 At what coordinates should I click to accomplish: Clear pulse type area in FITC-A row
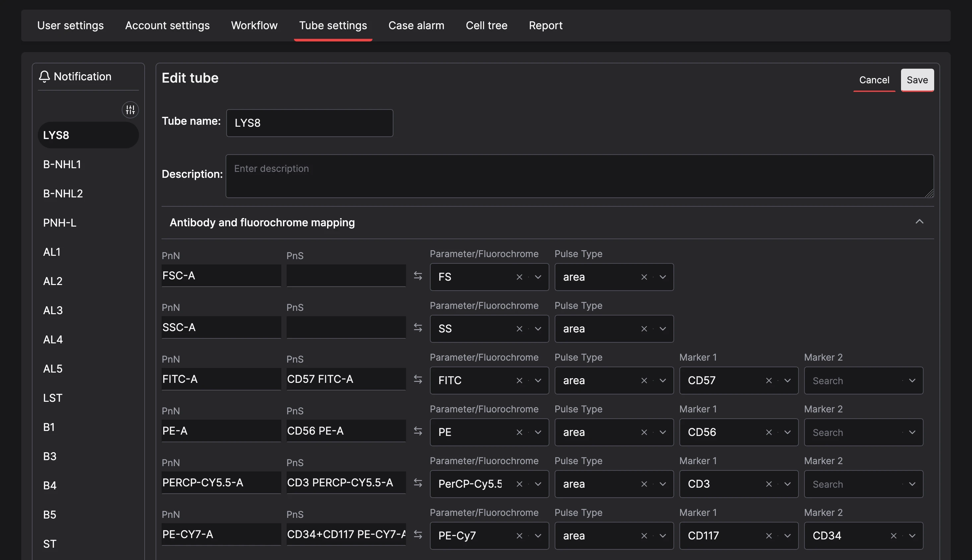pyautogui.click(x=644, y=381)
